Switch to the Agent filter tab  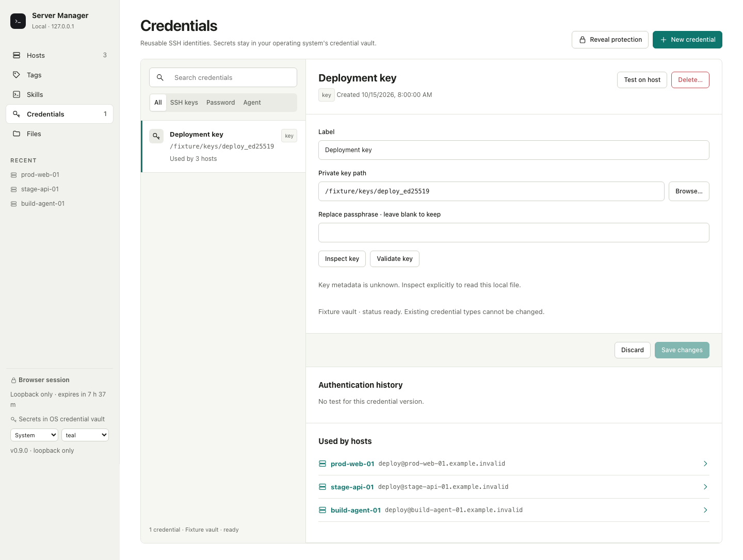coord(252,103)
